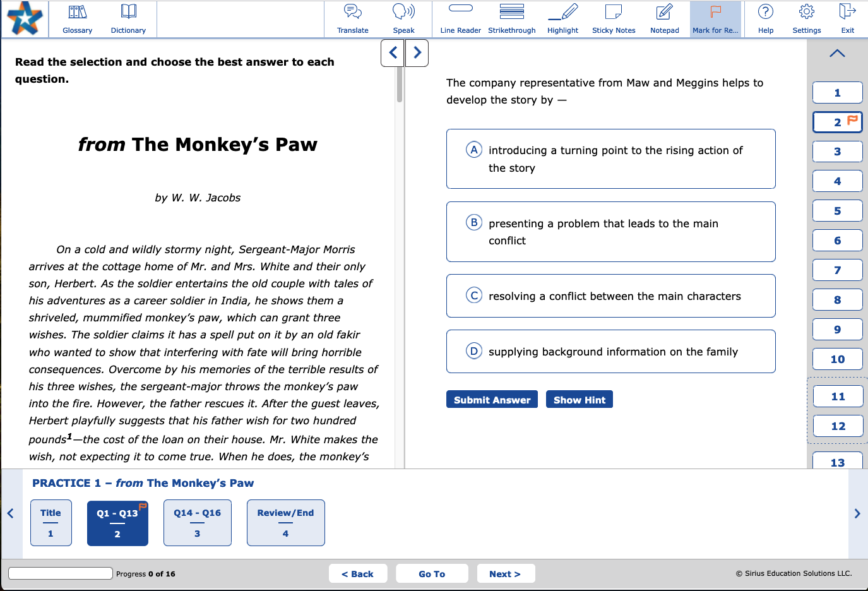Click the Progress 0 of 16 label
The image size is (868, 591).
tap(145, 574)
